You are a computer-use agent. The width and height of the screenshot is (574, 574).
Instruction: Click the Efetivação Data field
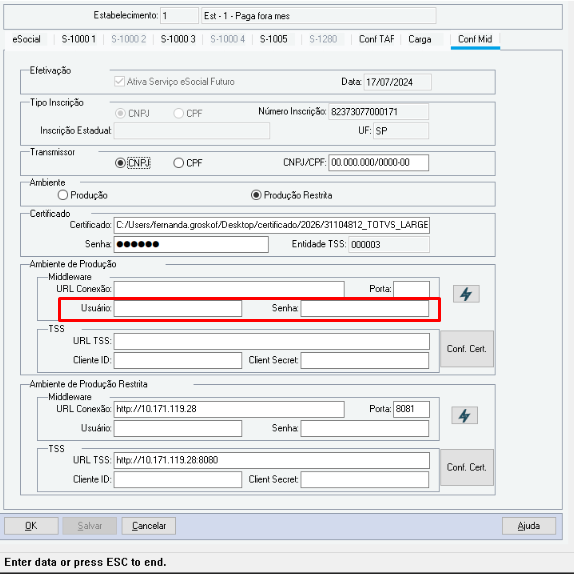397,82
